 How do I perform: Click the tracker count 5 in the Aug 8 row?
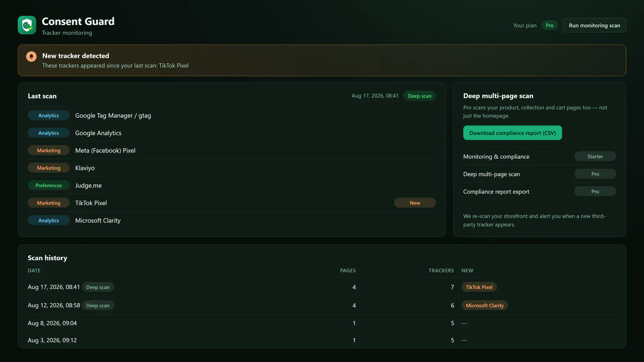[x=452, y=323]
